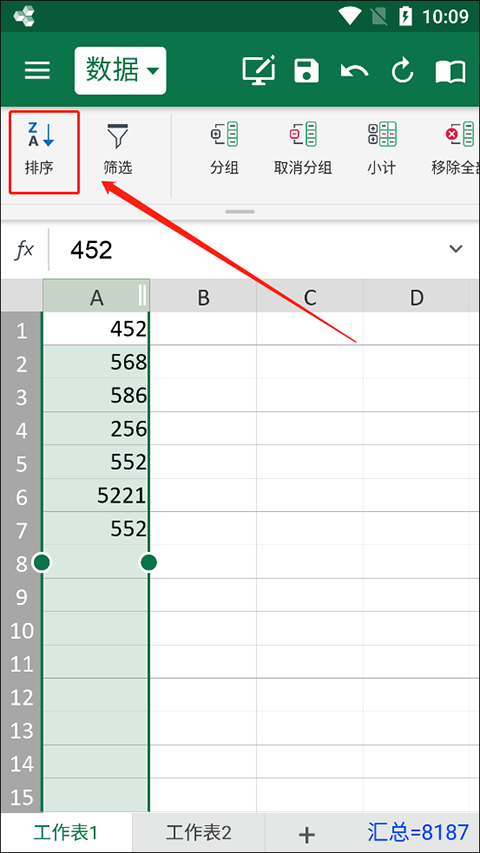Select cell A6 containing 5221
480x853 pixels.
point(96,495)
